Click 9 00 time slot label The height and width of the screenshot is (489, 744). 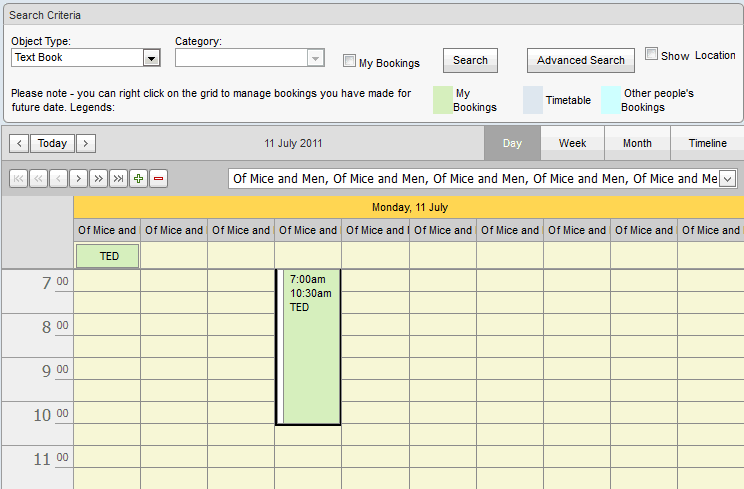55,370
